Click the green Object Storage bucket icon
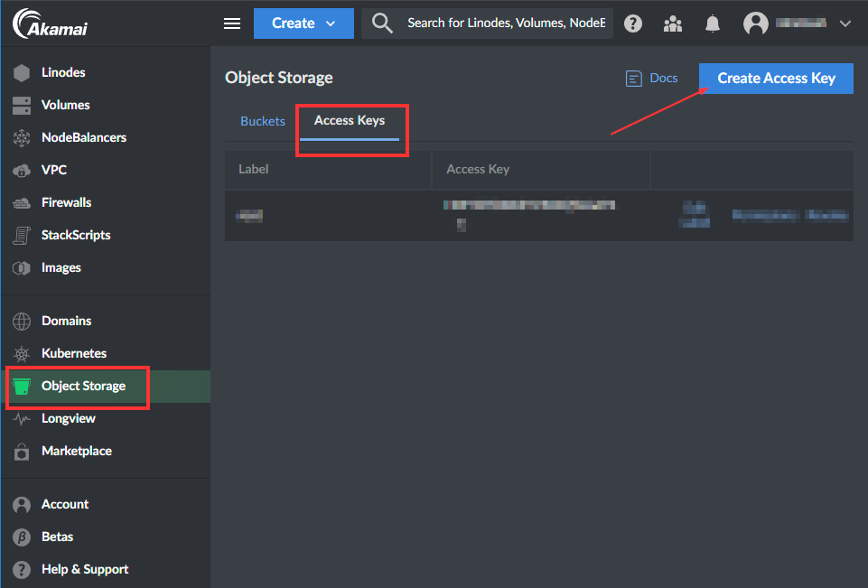The image size is (868, 588). point(22,387)
